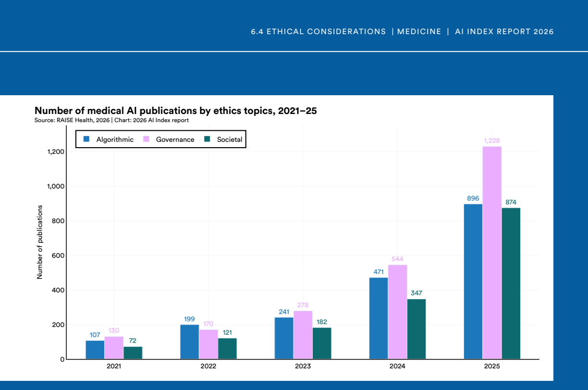Click the 2023 Algorithmic bar labeled 241
This screenshot has width=588, height=390.
coord(284,338)
